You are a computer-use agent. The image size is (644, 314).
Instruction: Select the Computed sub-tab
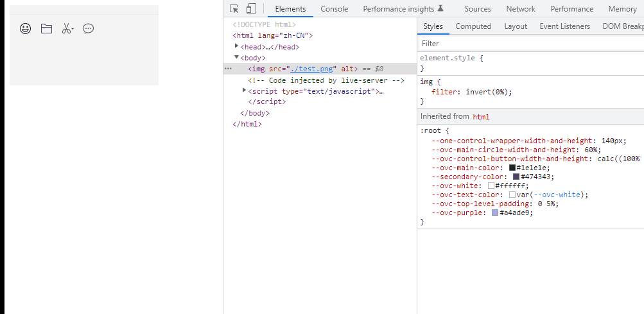pos(473,26)
